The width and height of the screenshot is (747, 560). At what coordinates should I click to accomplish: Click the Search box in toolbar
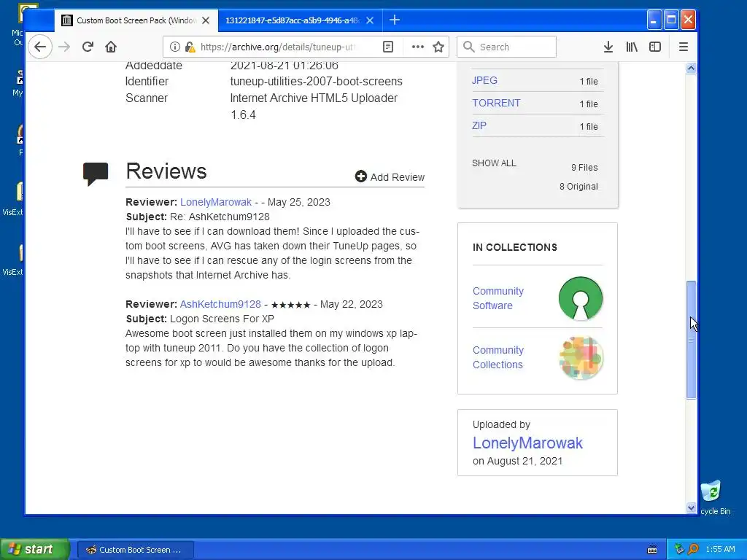[506, 47]
